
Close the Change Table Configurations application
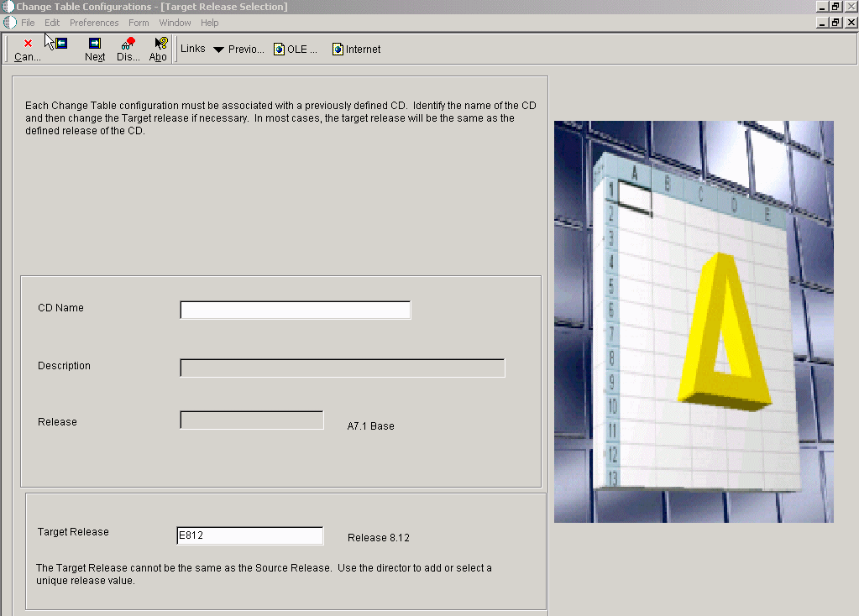(851, 7)
